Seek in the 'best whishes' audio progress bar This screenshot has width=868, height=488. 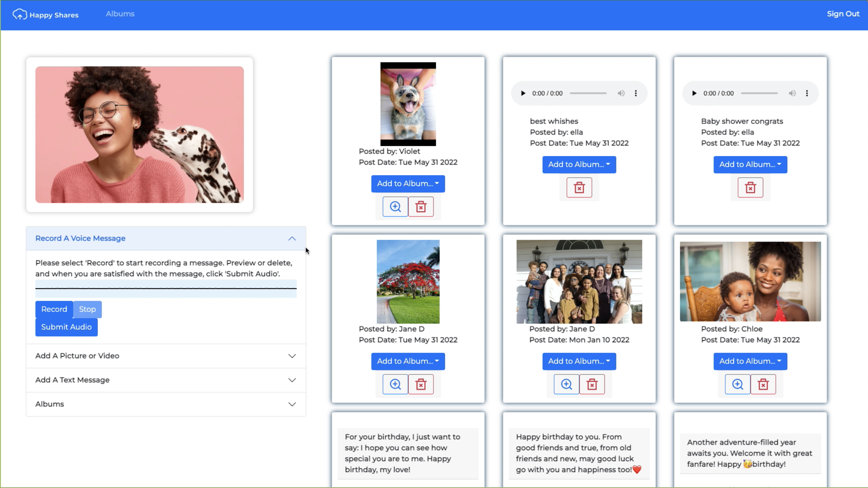point(588,93)
